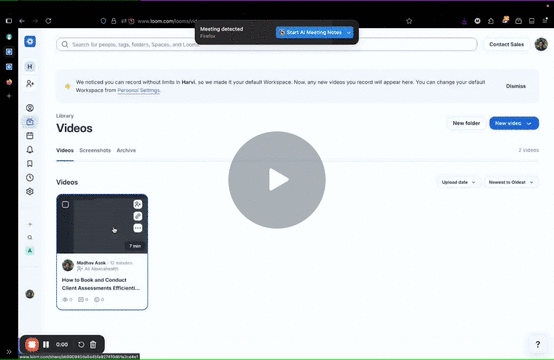This screenshot has width=554, height=360.
Task: Reload the page with the browser refresh icon
Action: 48,21
